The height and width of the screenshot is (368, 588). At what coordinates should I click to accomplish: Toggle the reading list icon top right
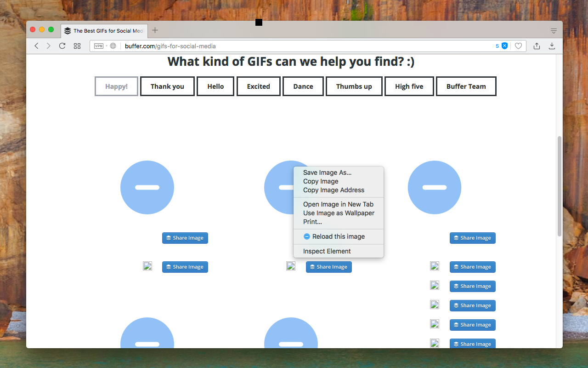tap(554, 29)
